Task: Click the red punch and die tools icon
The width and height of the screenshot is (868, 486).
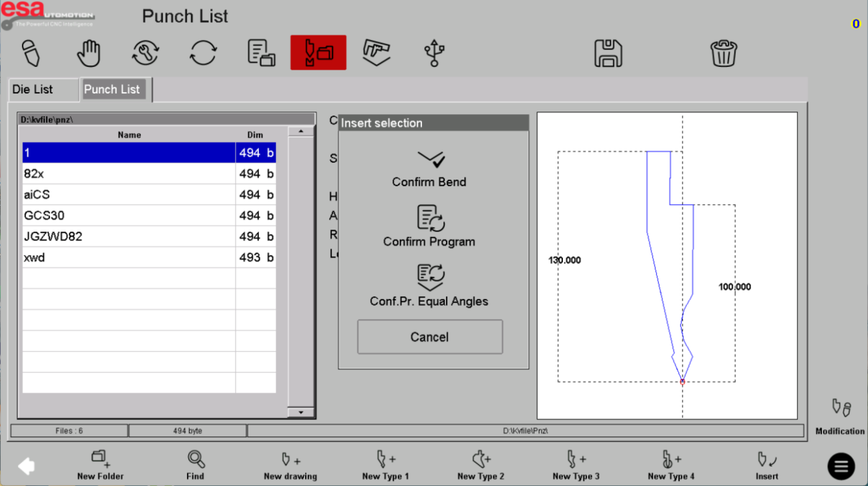Action: (x=318, y=53)
